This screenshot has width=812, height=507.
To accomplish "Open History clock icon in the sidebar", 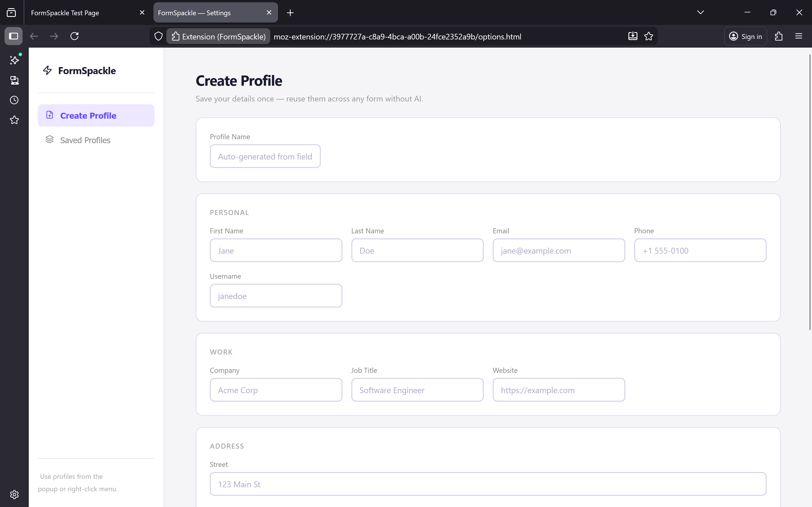I will pyautogui.click(x=14, y=100).
